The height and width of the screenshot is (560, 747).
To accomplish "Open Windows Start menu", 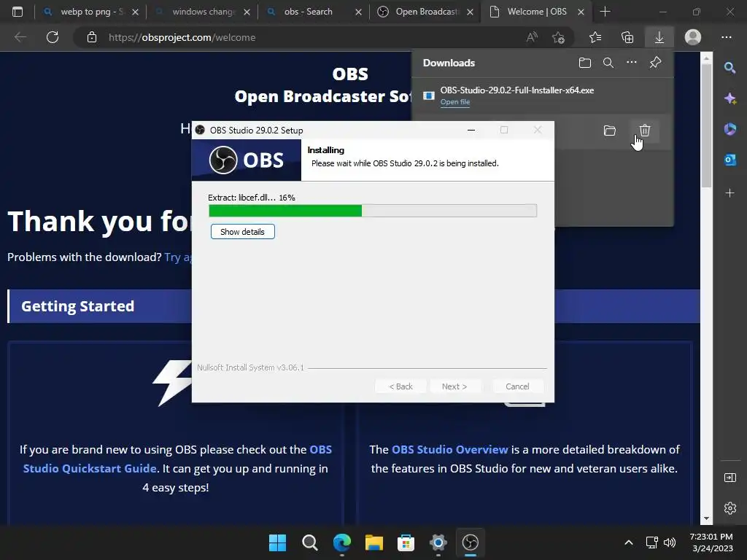I will pos(277,542).
